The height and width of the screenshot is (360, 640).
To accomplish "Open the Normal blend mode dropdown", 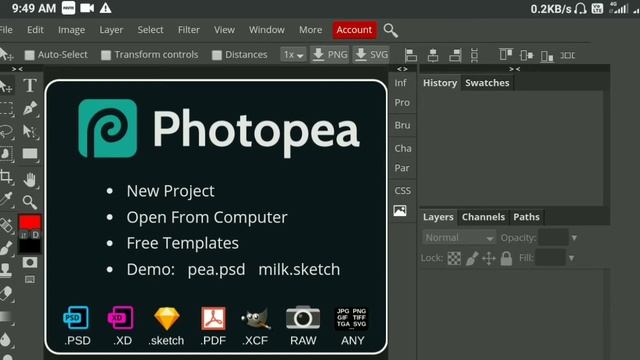I will click(459, 238).
